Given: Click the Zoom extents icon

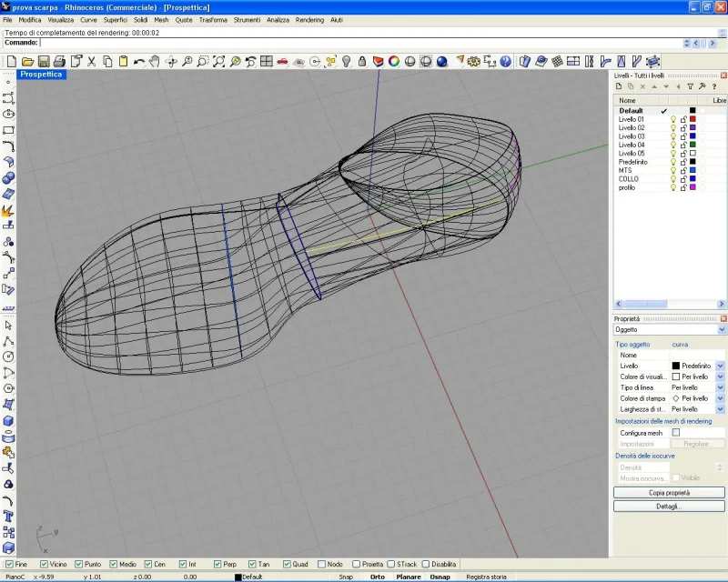Looking at the screenshot, I should coord(218,61).
